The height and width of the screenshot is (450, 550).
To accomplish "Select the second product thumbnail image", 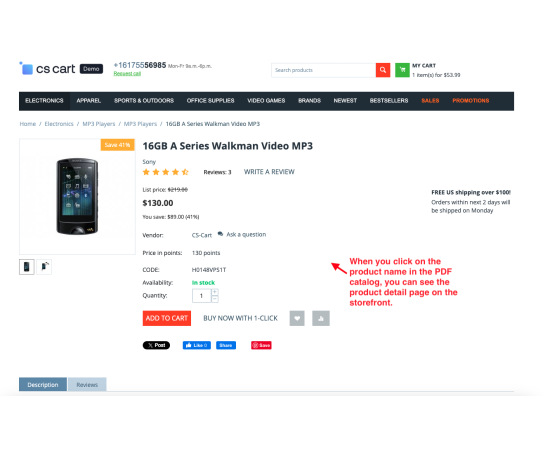I will coord(44,267).
